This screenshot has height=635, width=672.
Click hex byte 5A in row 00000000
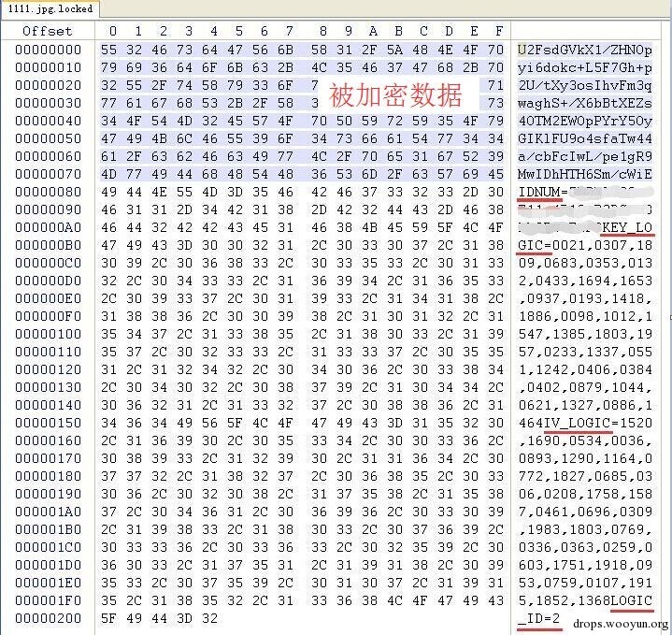[x=394, y=50]
